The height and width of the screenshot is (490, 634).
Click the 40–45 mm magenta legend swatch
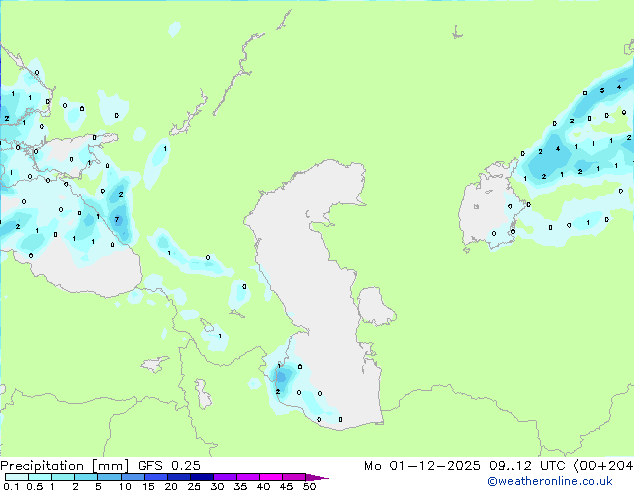[x=271, y=477]
